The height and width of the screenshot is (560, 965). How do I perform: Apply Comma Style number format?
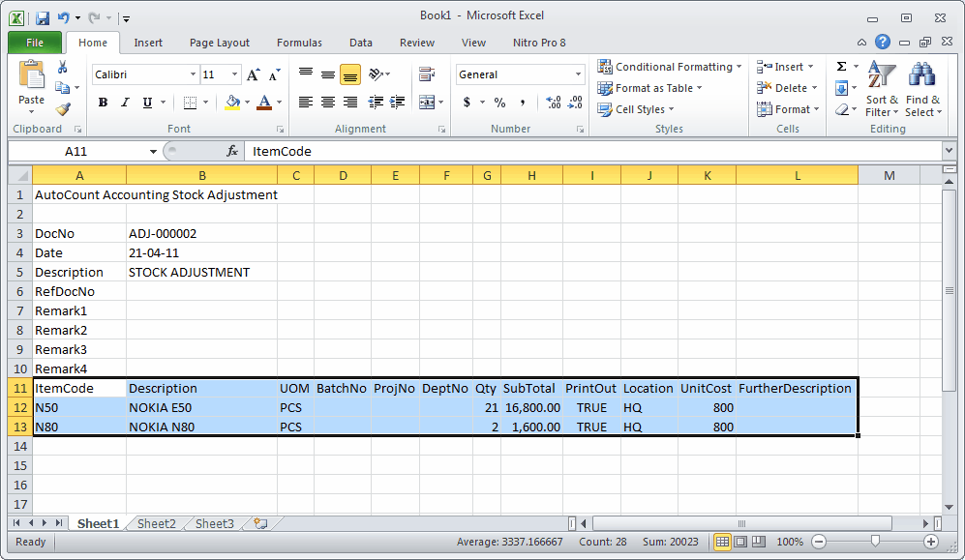(522, 103)
